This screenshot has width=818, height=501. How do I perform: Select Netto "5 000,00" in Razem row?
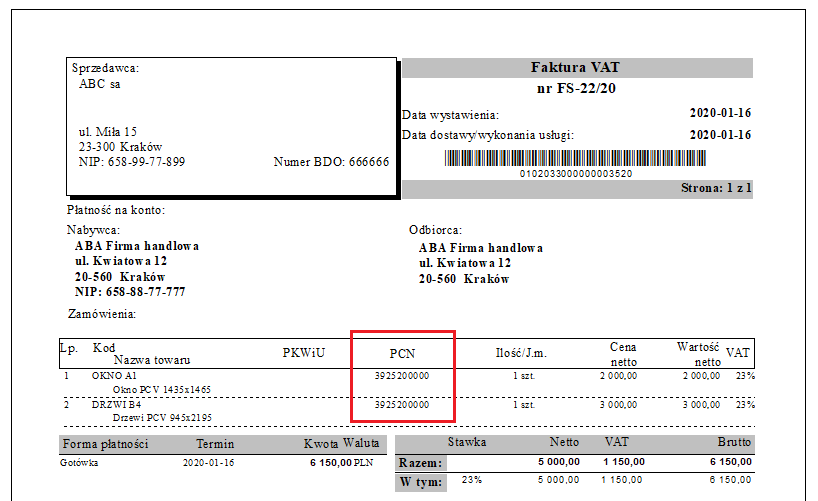point(559,462)
